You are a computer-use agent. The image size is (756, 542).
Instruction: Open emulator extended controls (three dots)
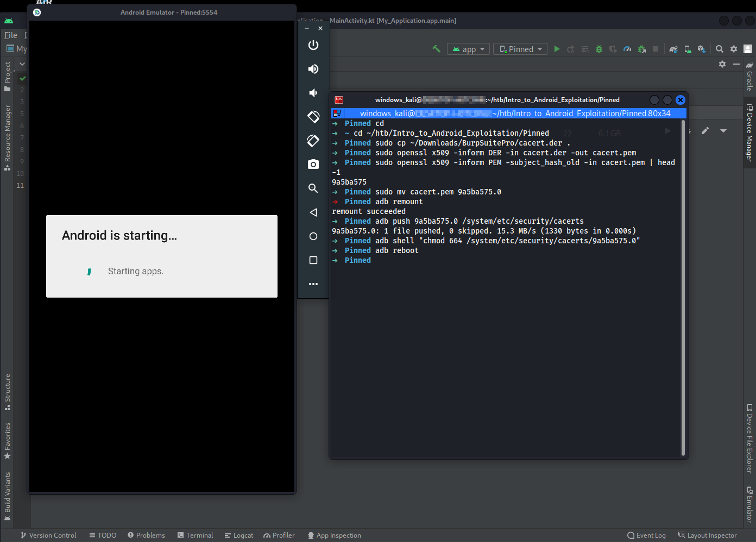tap(313, 284)
